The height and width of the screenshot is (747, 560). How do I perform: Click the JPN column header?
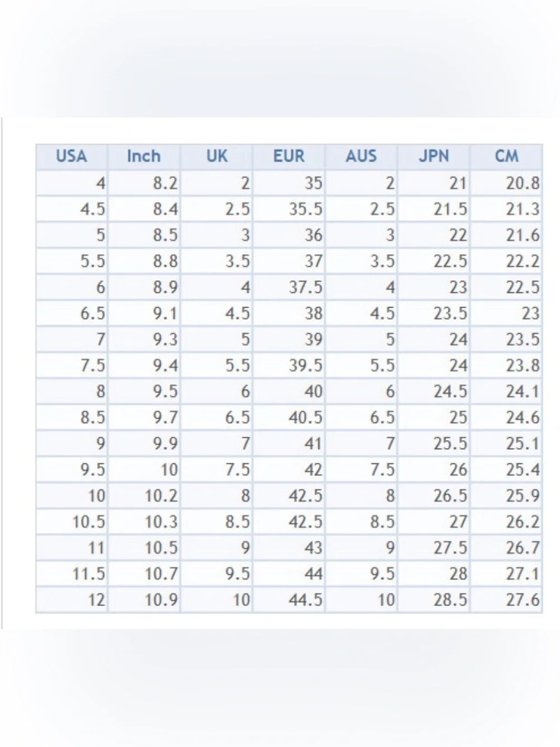[x=434, y=156]
